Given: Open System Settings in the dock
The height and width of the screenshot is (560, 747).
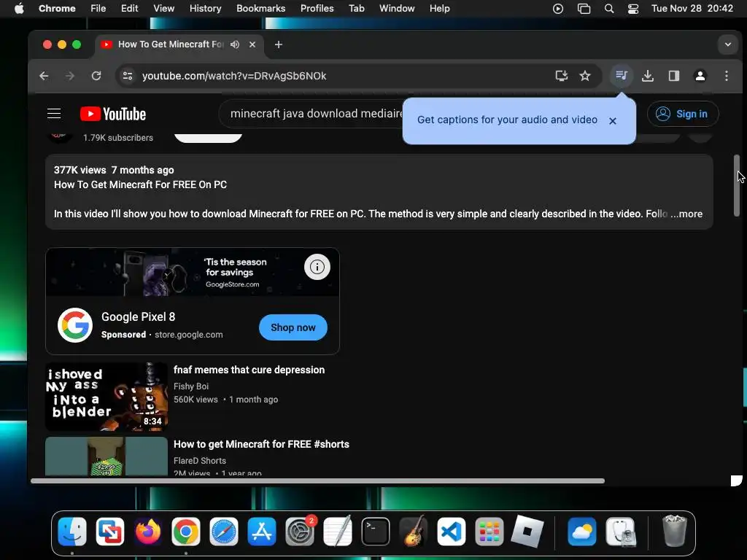Looking at the screenshot, I should (x=300, y=532).
